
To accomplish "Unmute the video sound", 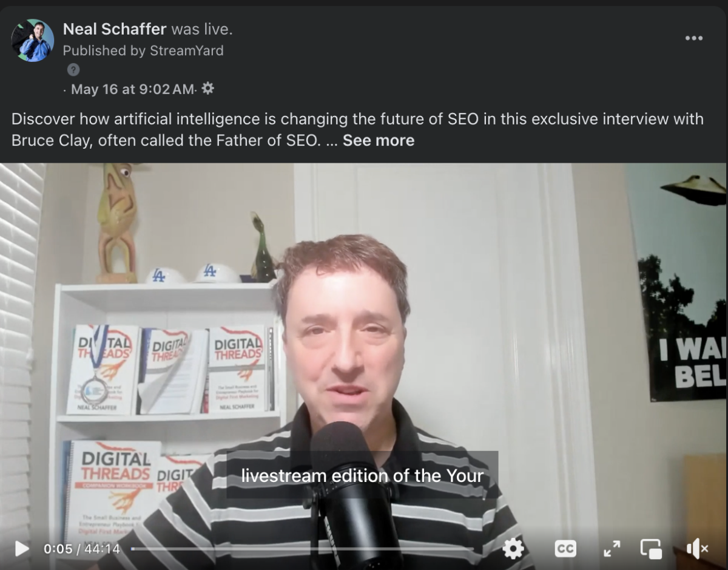I will 697,549.
